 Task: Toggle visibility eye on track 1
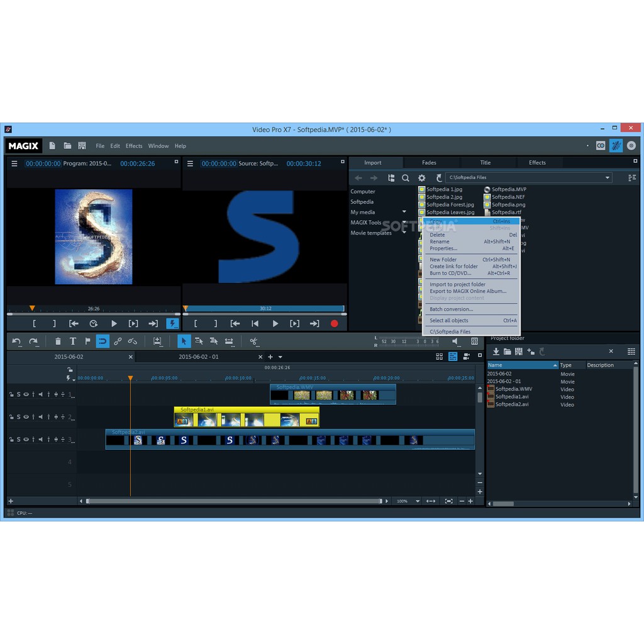point(26,394)
